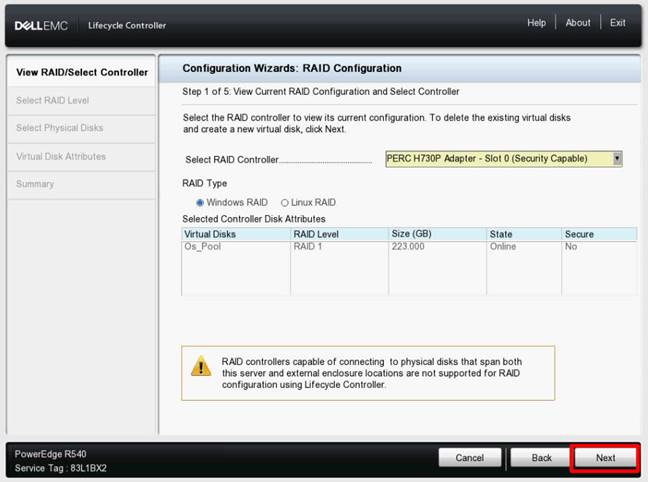Select the Virtual Disk Attributes step
Screen dimensions: 648x482
81,157
